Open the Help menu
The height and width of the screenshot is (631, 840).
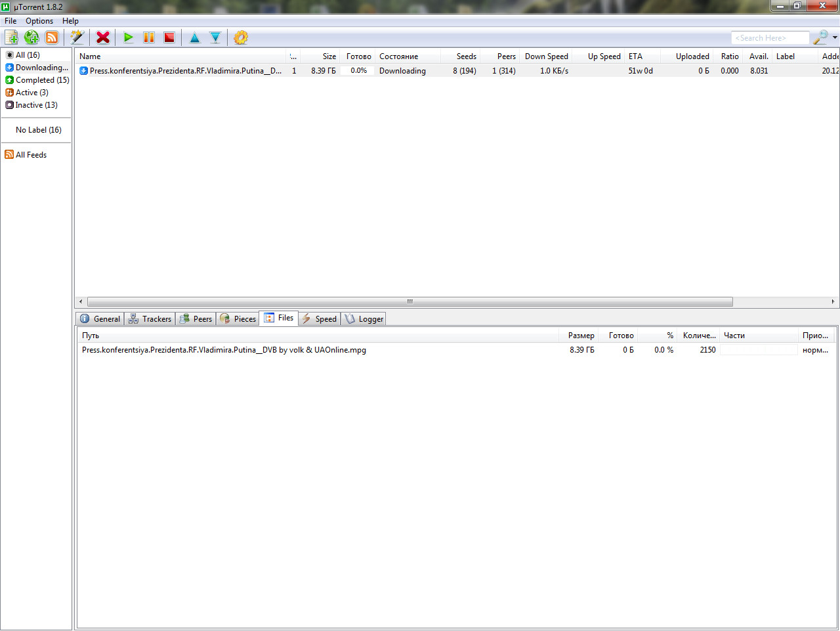pyautogui.click(x=70, y=21)
